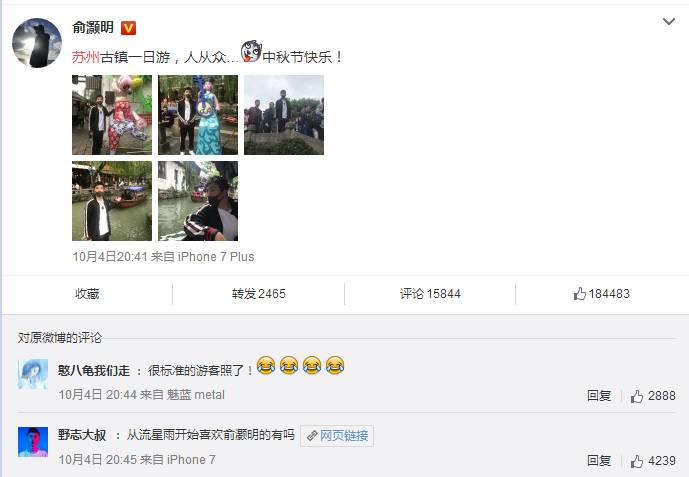689x477 pixels.
Task: Open the photo with blue-dress statue
Action: pos(198,115)
